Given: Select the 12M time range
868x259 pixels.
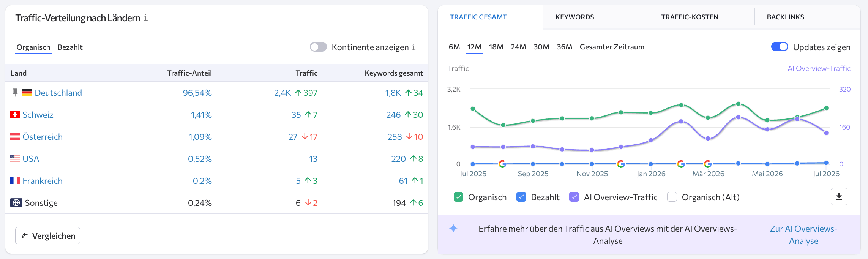Looking at the screenshot, I should pyautogui.click(x=475, y=47).
